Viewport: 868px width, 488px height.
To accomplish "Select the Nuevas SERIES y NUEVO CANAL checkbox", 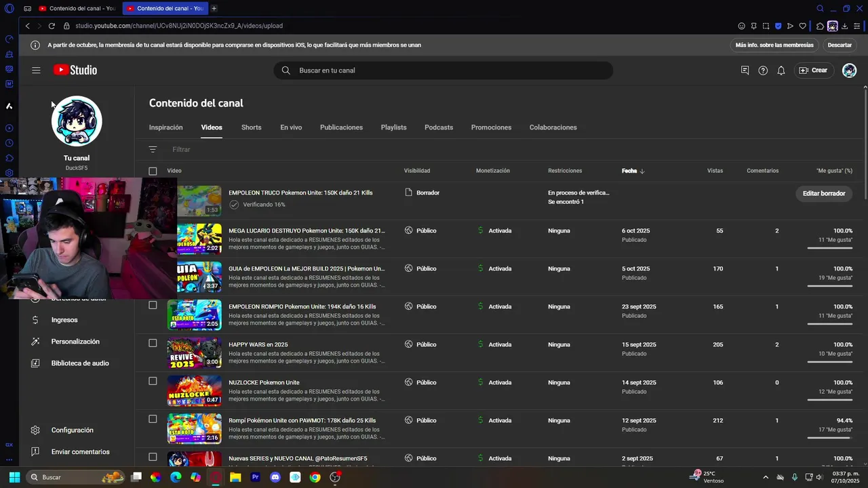I will [x=153, y=457].
